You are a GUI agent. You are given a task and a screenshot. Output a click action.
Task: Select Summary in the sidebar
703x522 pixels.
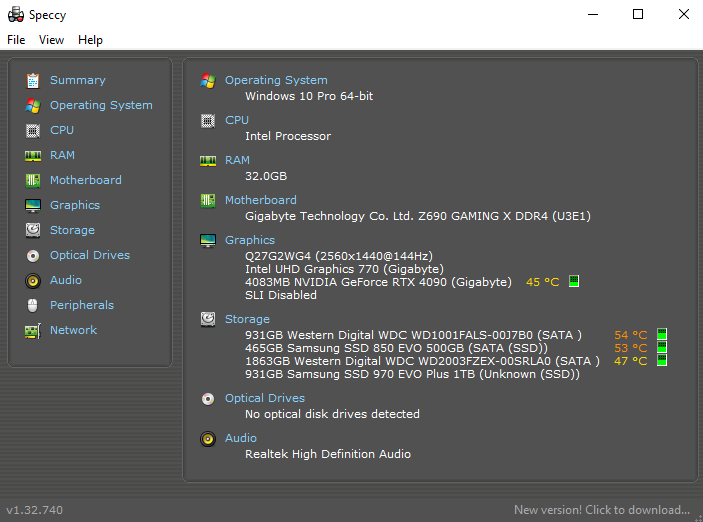pyautogui.click(x=78, y=80)
